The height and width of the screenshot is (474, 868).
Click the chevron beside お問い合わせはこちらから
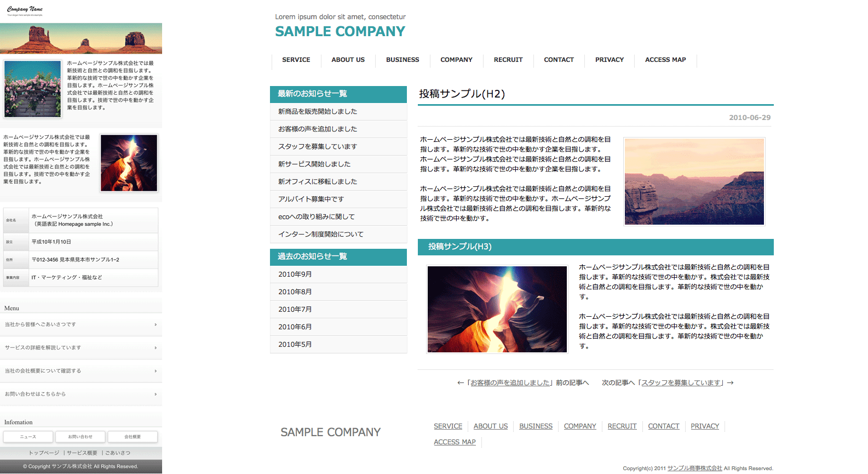tap(156, 395)
